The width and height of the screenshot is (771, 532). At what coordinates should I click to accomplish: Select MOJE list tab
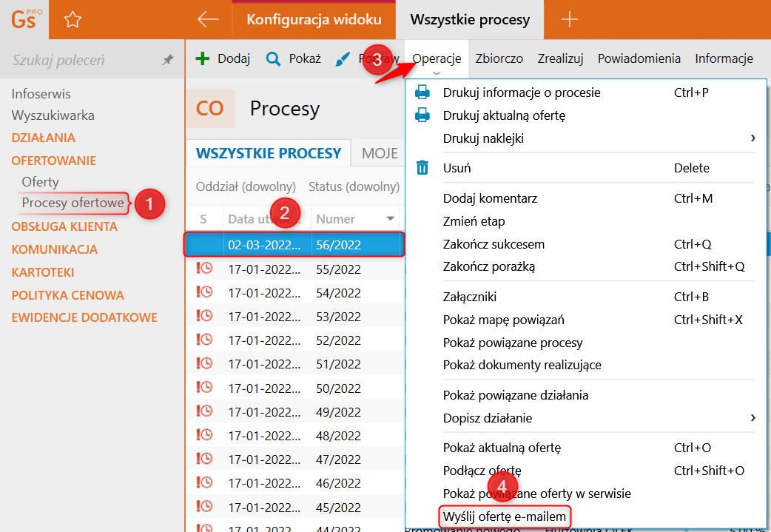[380, 153]
